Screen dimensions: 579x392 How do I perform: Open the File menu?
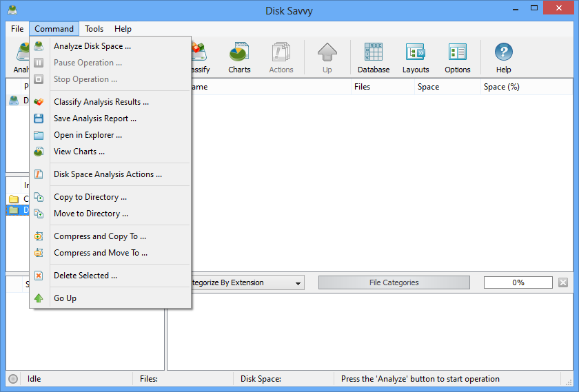point(17,29)
